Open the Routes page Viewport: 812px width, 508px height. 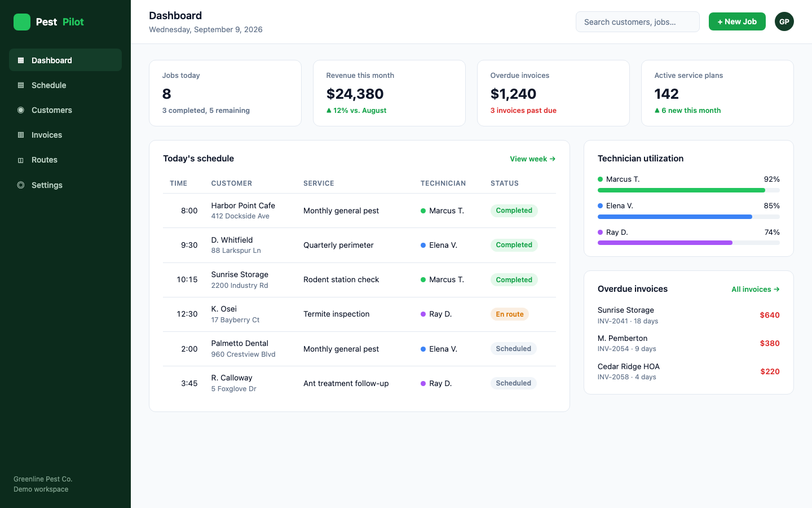[x=65, y=159]
